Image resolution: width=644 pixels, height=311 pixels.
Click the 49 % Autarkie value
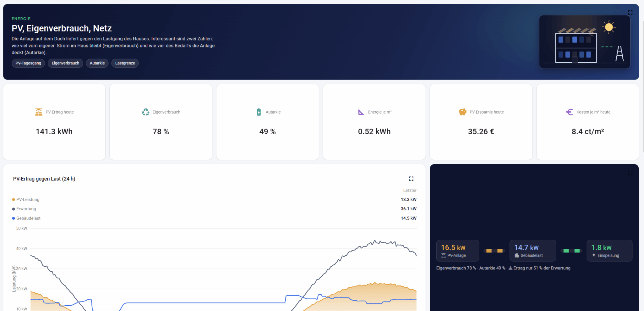pos(268,131)
